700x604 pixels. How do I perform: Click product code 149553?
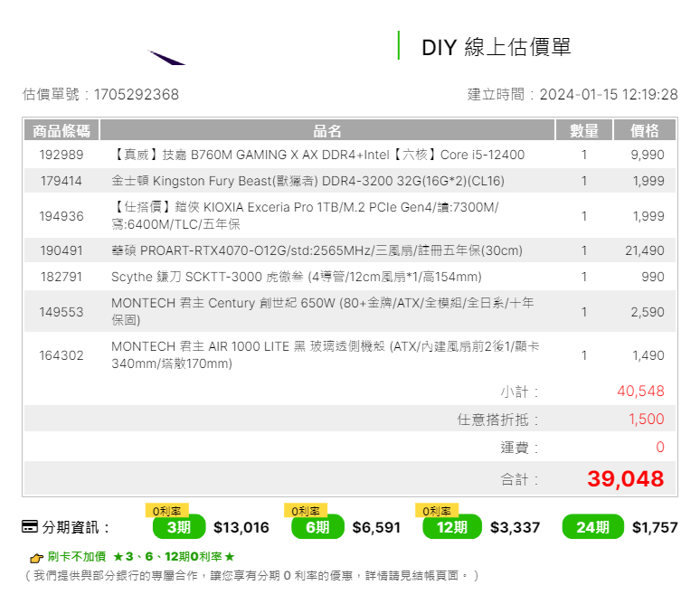61,312
